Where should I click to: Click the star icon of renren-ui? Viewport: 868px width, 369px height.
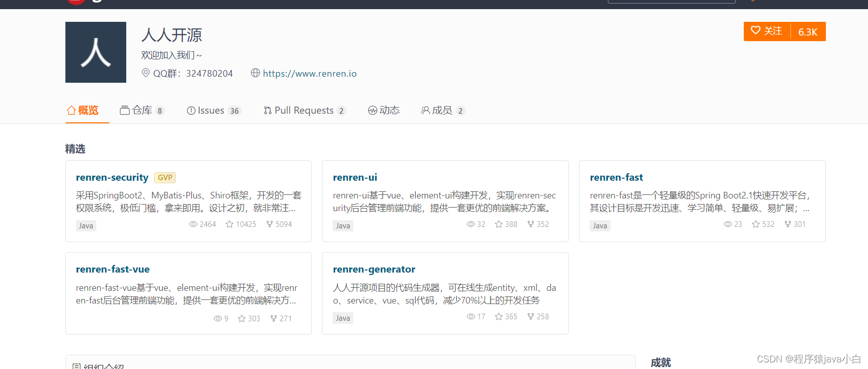click(499, 224)
